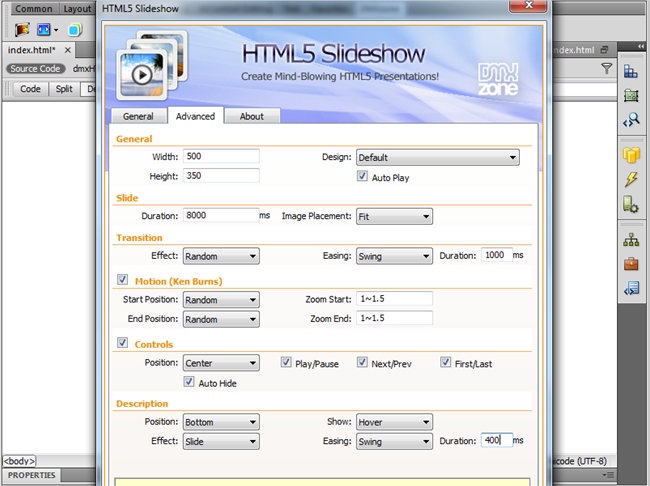
Task: Open the Description Effect Slide dropdown
Action: 221,442
